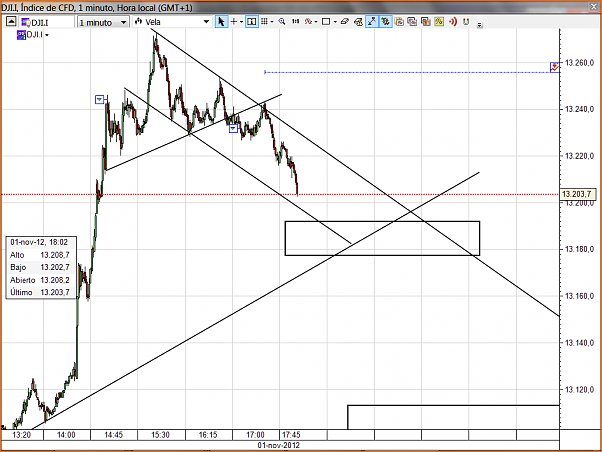Click the 01-nov-12, 18:02 info box header
The image size is (602, 452).
(39, 242)
